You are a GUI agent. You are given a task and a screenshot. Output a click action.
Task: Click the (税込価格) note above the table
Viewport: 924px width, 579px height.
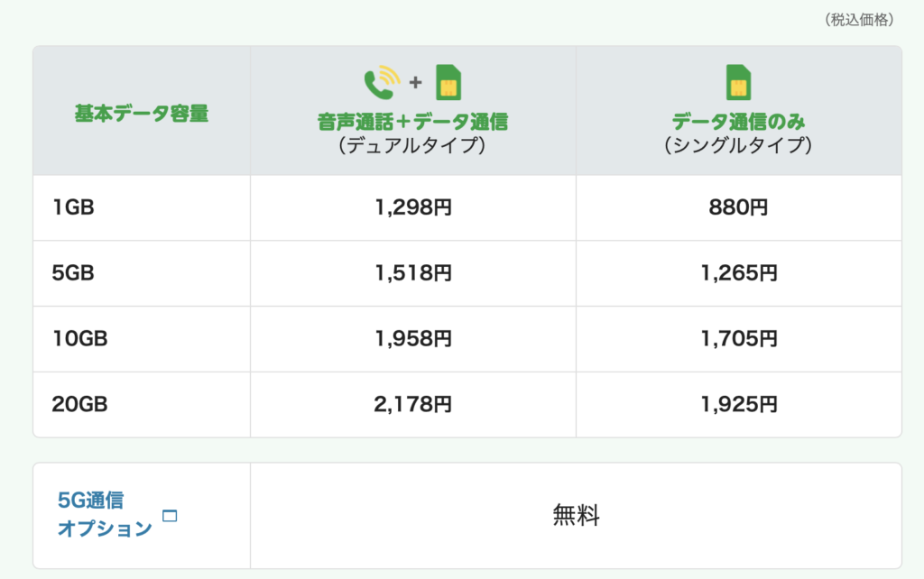(x=860, y=20)
